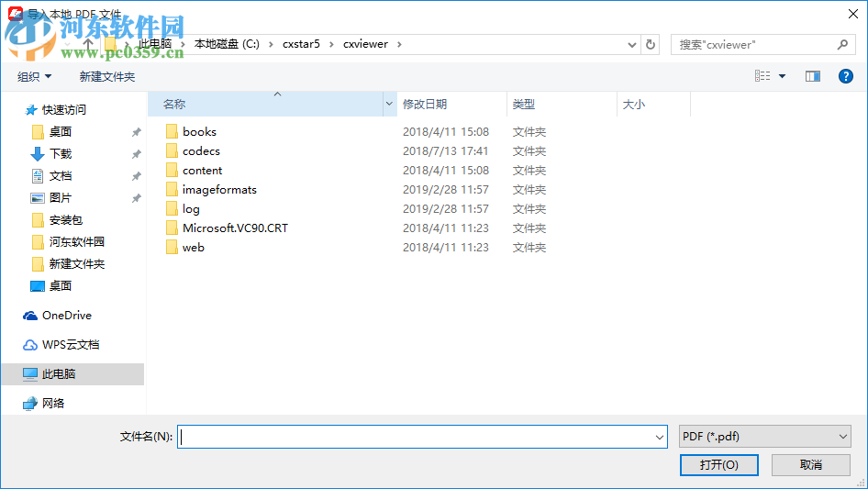Select WPS云文档 in the navigation pane

[71, 344]
